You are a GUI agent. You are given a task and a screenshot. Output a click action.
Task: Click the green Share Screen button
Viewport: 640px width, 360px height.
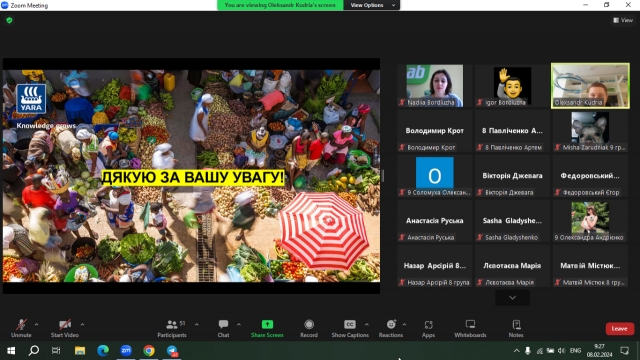click(267, 328)
